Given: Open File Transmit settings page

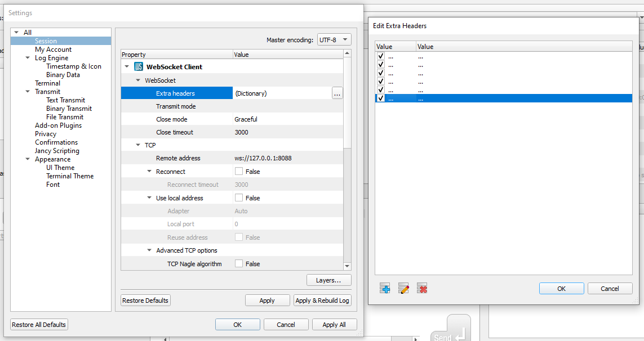Looking at the screenshot, I should [x=64, y=117].
